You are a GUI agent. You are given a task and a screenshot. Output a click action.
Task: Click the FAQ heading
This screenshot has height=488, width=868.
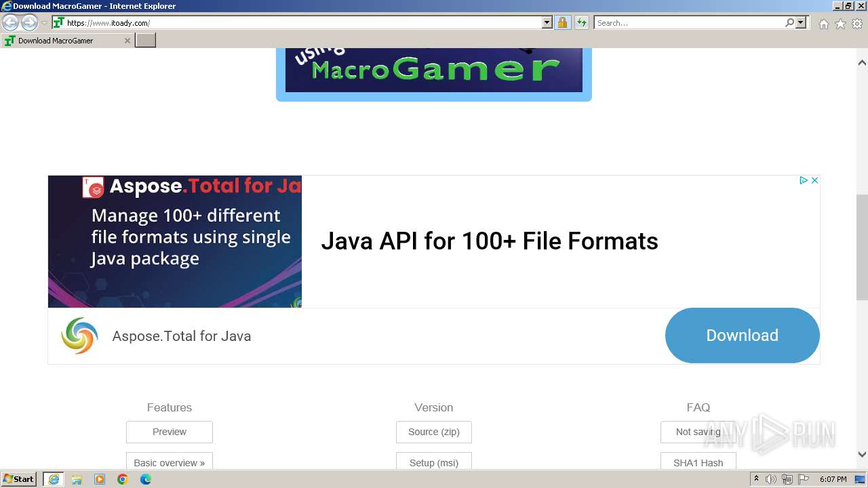[x=698, y=407]
